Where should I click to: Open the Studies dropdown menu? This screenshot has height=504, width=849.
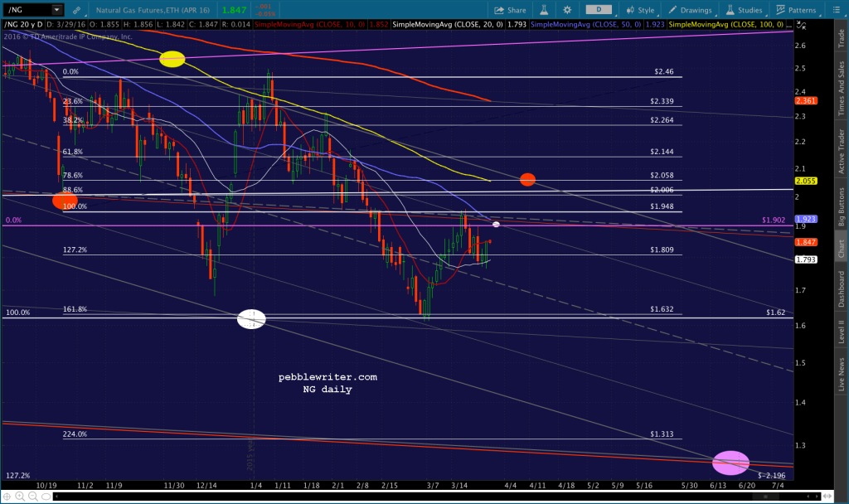(745, 10)
